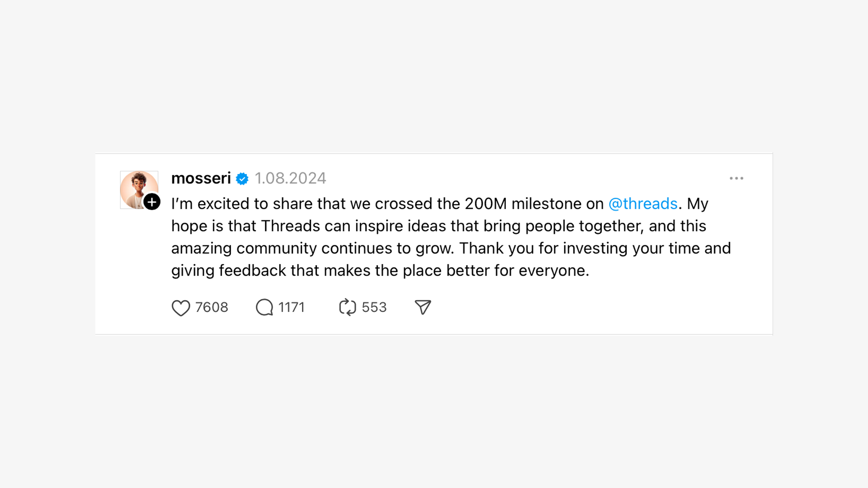Click the word "Threads" on the second line
Viewport: 868px width, 488px height.
click(290, 226)
